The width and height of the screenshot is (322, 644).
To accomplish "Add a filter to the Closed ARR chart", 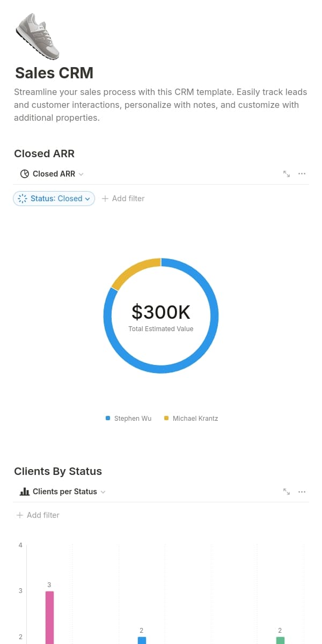I will tap(123, 199).
